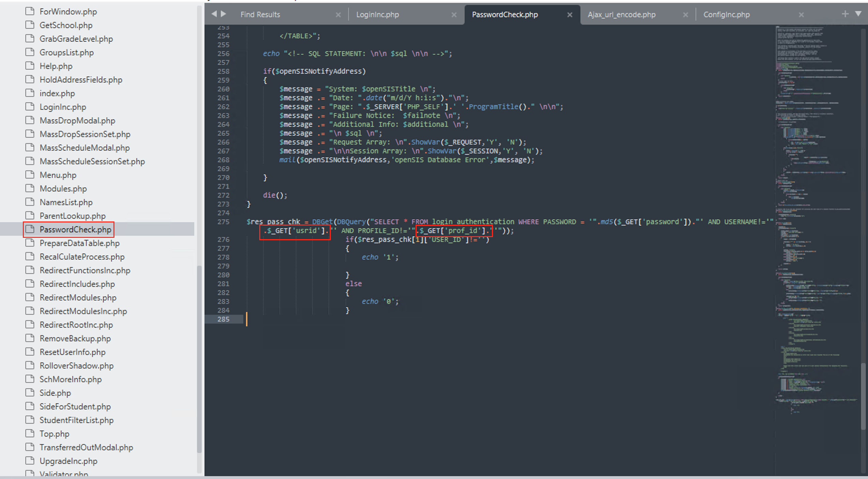Screen dimensions: 868x479
Task: Switch to the Ajax_url_encode.php tab
Action: [621, 14]
